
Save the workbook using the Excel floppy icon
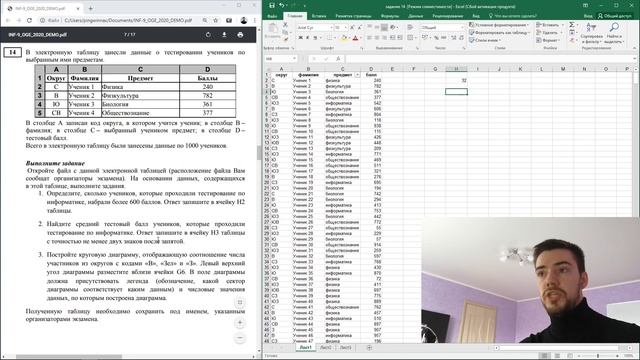click(272, 6)
